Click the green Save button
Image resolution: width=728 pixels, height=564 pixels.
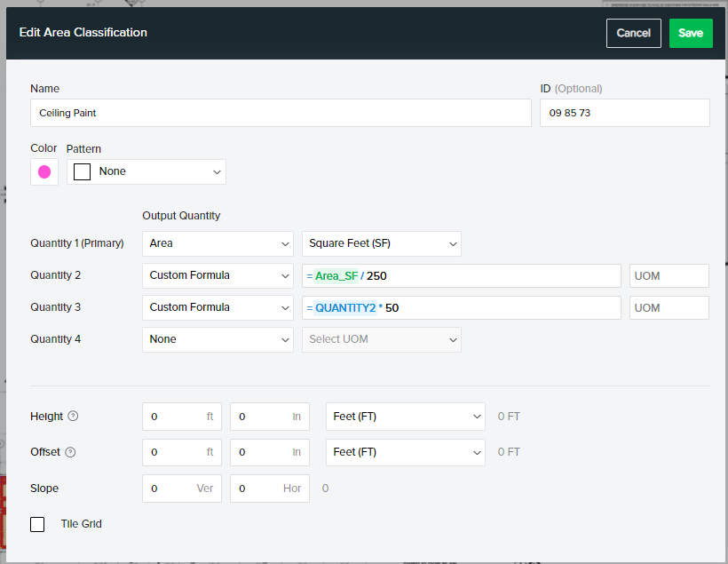point(690,33)
